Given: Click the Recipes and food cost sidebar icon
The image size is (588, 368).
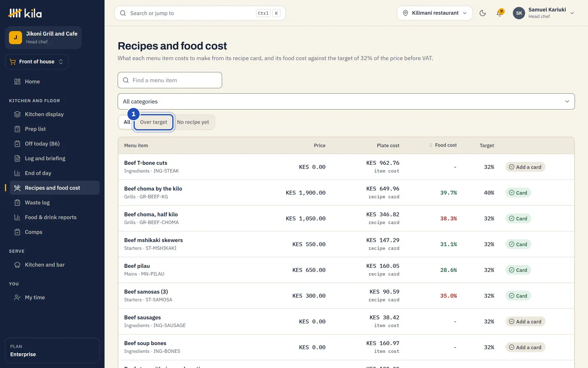Looking at the screenshot, I should tap(17, 188).
